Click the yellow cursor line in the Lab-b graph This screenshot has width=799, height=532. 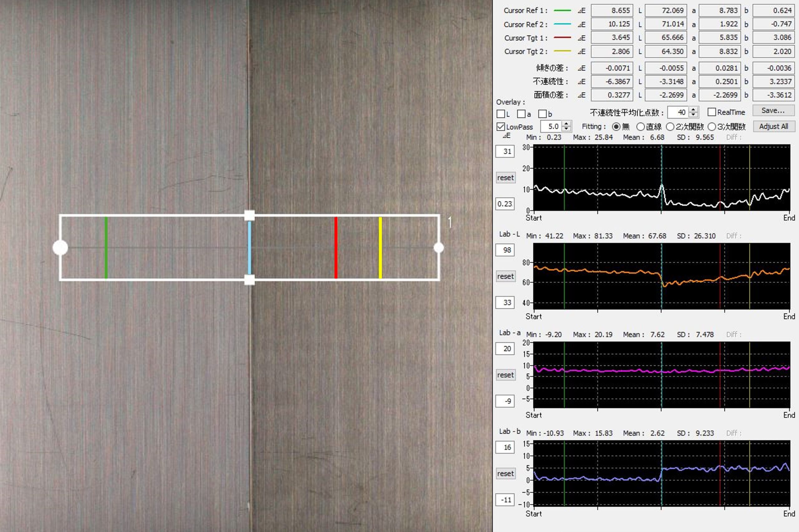tap(750, 473)
